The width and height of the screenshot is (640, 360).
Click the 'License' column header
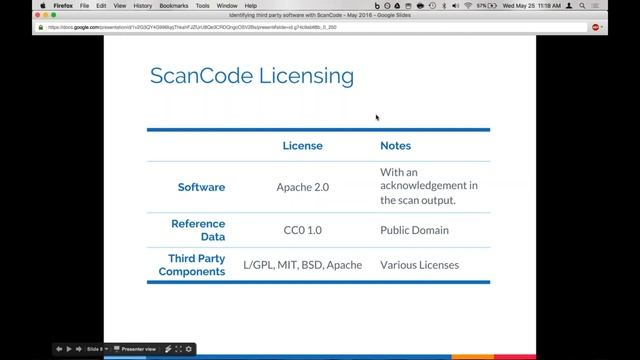[x=302, y=146]
